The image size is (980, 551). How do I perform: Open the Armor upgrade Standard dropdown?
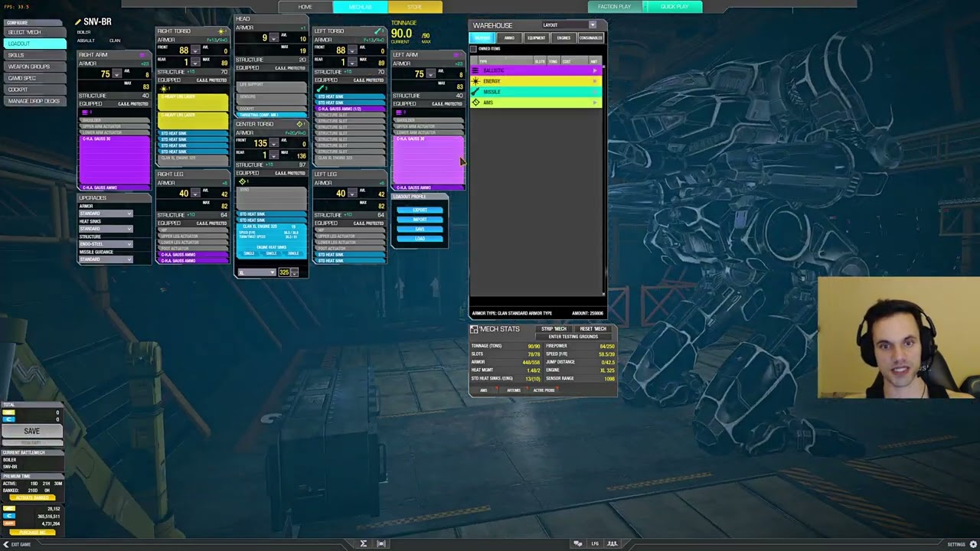tap(105, 214)
